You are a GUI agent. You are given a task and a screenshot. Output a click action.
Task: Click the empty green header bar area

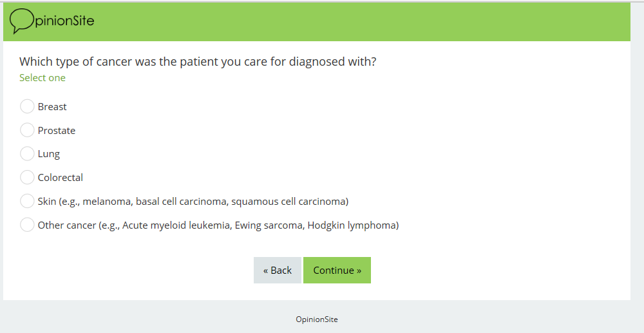click(x=361, y=22)
